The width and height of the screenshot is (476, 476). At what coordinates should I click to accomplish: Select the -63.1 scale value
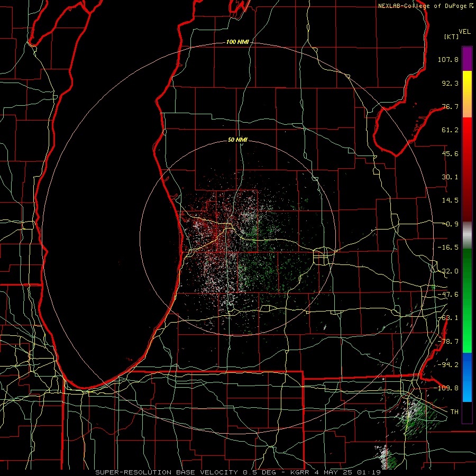pyautogui.click(x=448, y=318)
